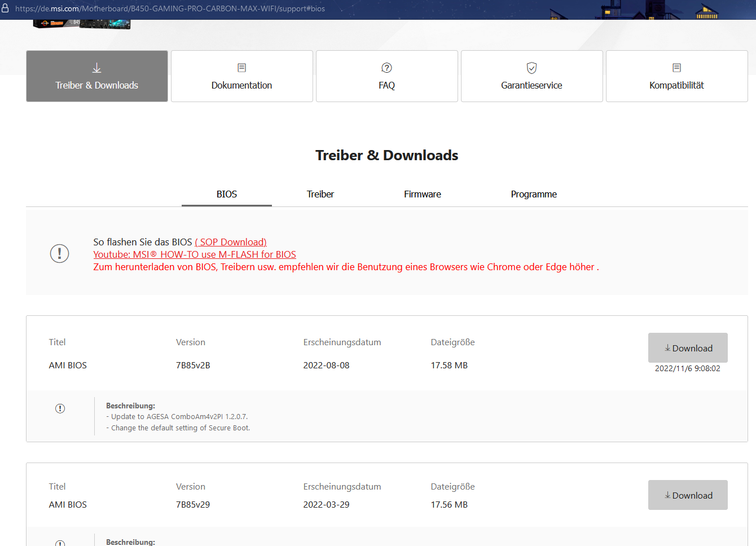
Task: Click the Treiber & Downloads page heading
Action: coord(387,155)
